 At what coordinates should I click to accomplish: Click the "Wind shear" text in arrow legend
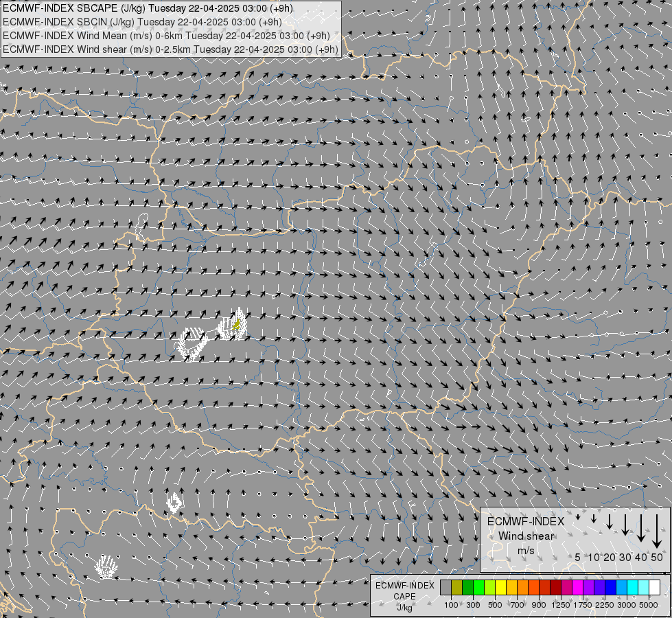point(526,536)
